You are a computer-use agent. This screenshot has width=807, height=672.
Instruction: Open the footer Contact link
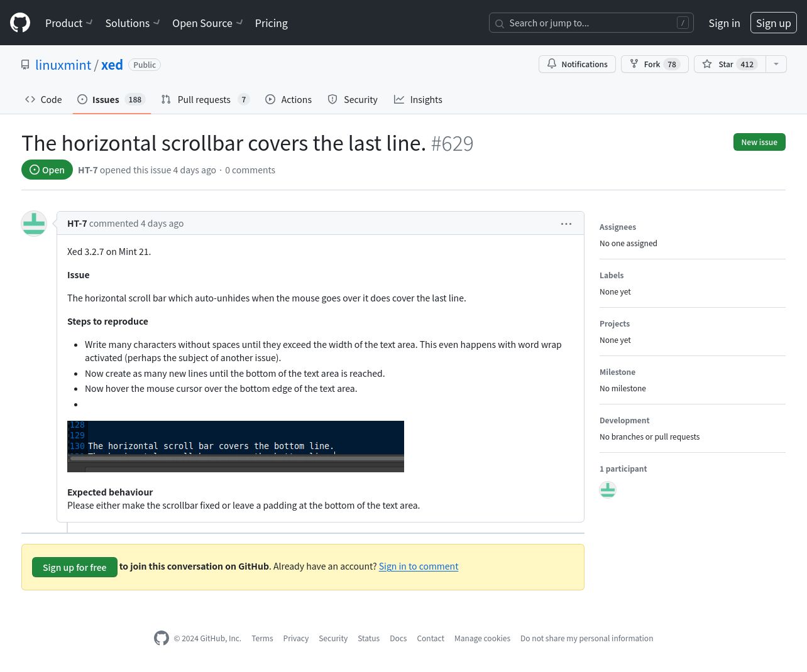coord(431,638)
